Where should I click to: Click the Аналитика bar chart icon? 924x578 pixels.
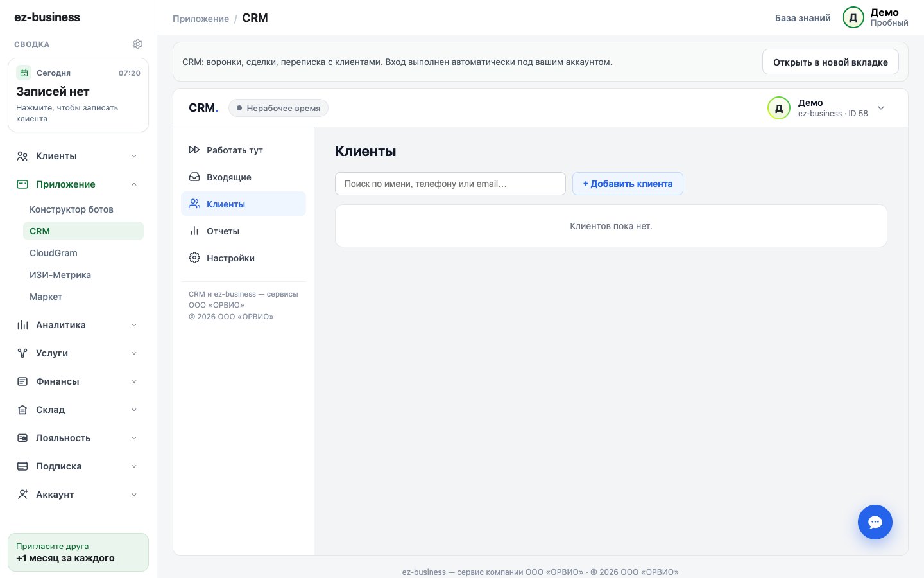[22, 325]
